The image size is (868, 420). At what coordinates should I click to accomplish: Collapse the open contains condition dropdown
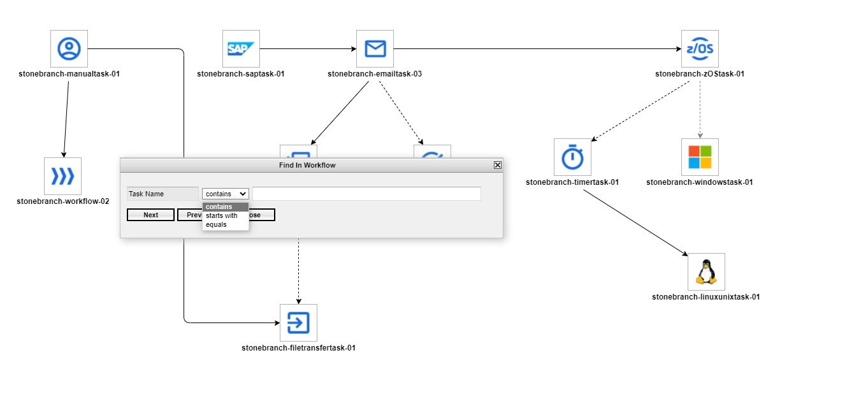click(225, 194)
